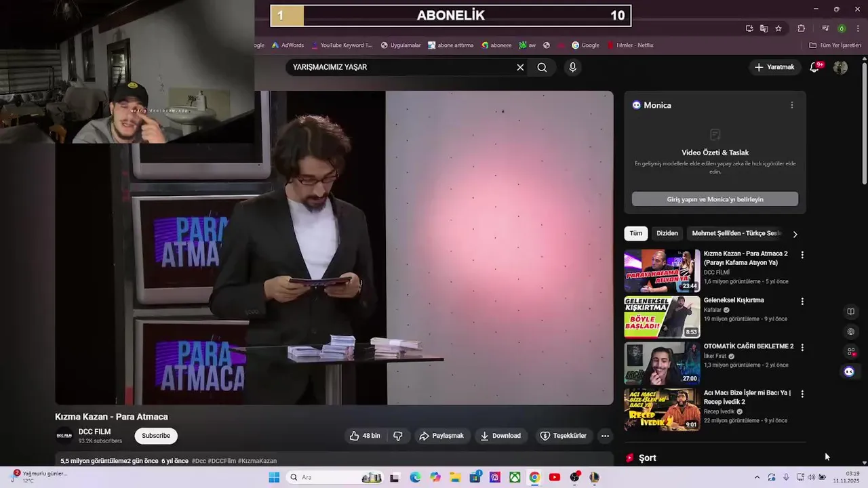868x488 pixels.
Task: Select the Dizilden filter chip
Action: [667, 233]
